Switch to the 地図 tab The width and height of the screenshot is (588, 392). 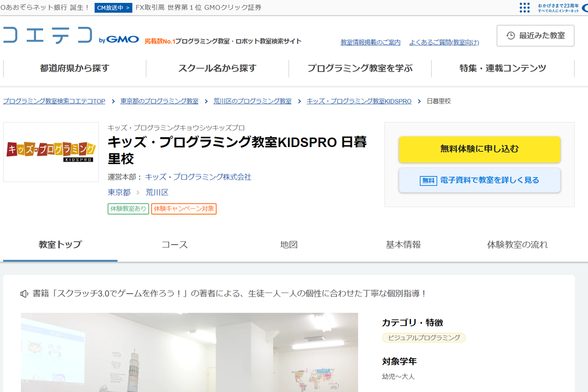click(x=289, y=245)
